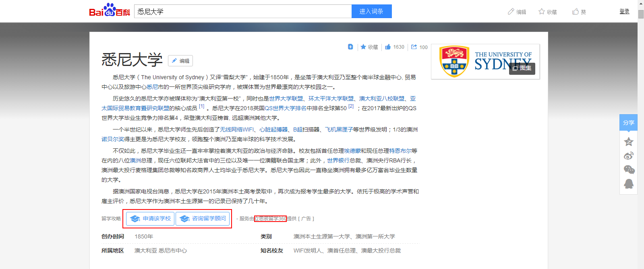Image resolution: width=644 pixels, height=269 pixels.
Task: Open the 飞机黑匣子 link
Action: tap(339, 129)
